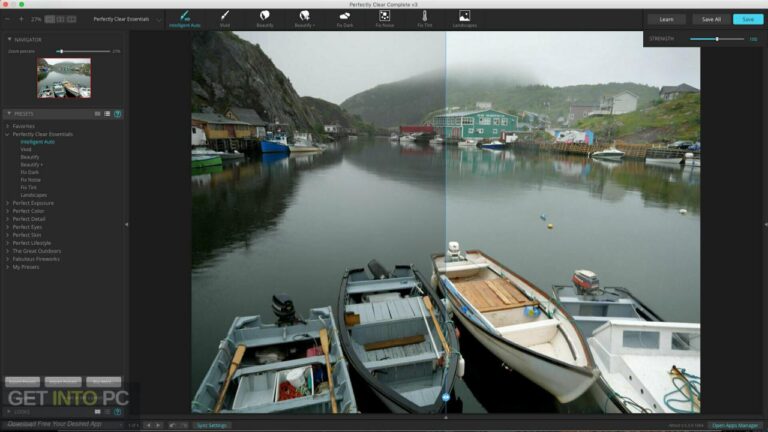This screenshot has width=768, height=432.
Task: Open Presets panel help icon
Action: tap(118, 114)
